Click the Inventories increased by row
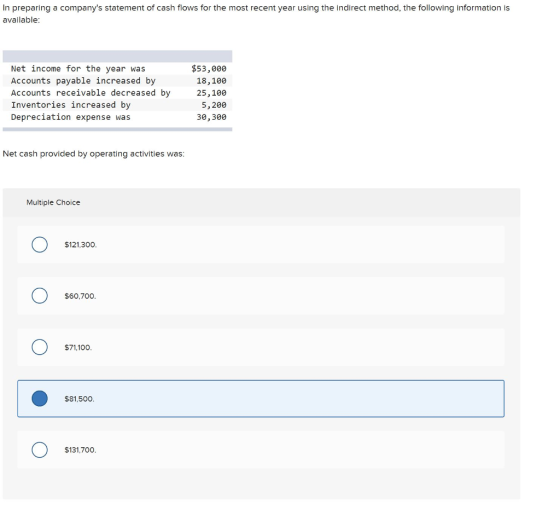 pos(118,105)
